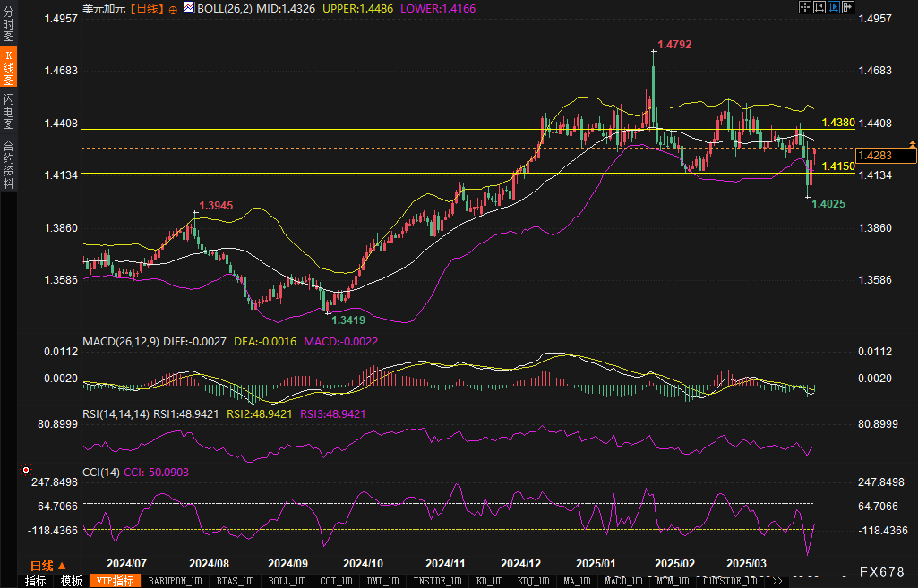
Task: Click the red sun-shaped marker icon near CCI
Action: coord(26,470)
